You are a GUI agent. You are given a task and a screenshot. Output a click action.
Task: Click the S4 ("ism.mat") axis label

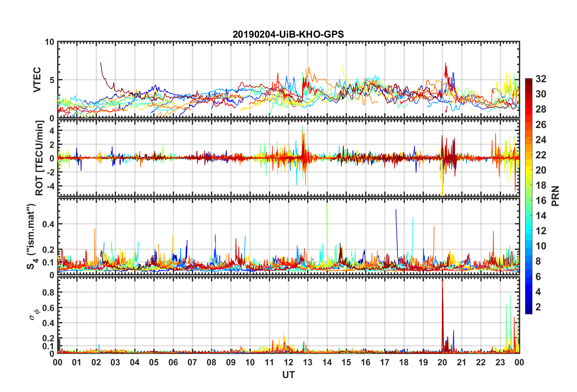tap(31, 236)
